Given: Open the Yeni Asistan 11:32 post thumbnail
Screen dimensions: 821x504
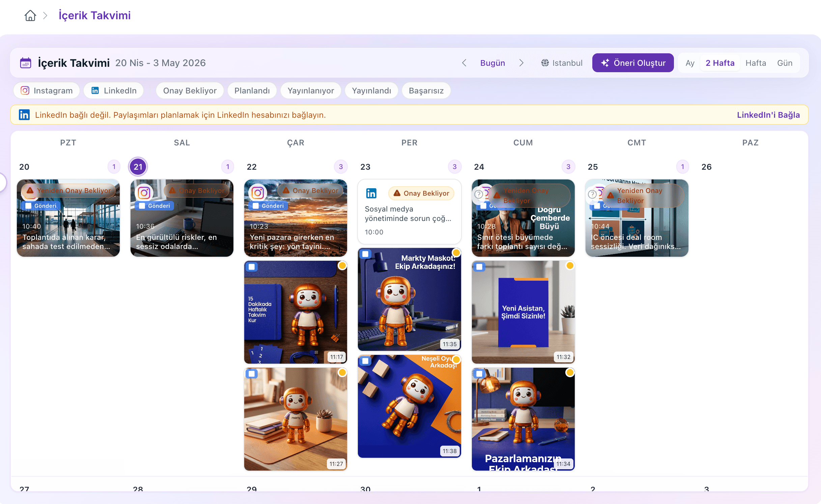Looking at the screenshot, I should point(523,312).
